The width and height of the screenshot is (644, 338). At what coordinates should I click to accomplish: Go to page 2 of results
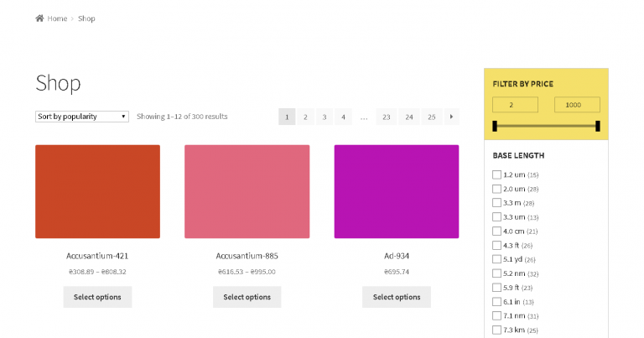[x=305, y=117]
